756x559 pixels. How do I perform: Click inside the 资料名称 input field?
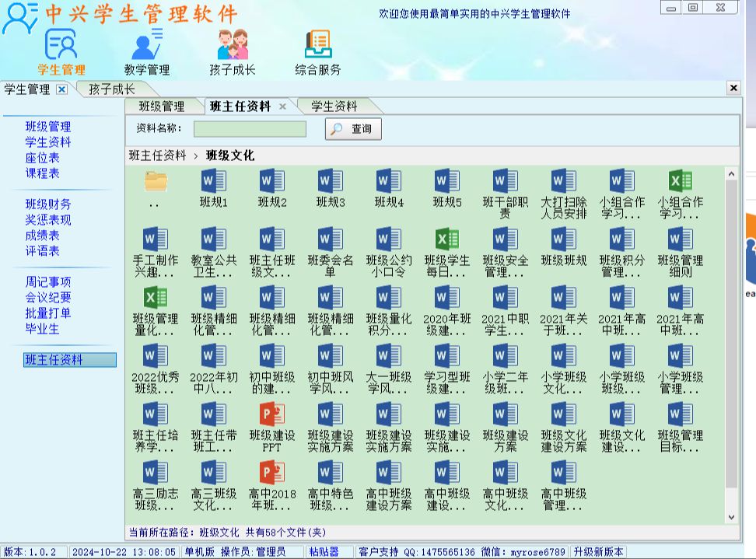click(249, 129)
